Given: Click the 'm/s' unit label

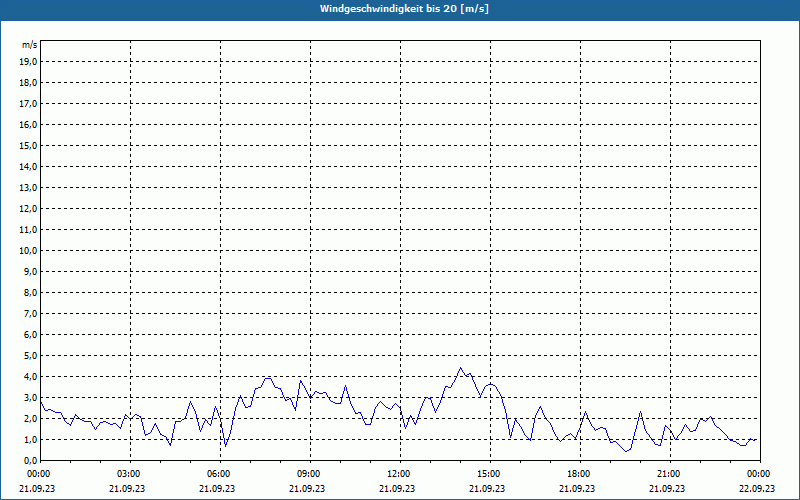Looking at the screenshot, I should (30, 45).
